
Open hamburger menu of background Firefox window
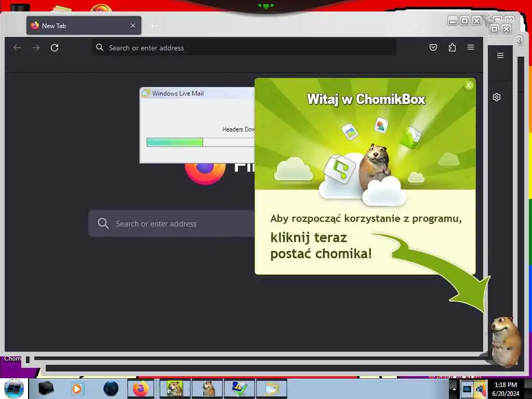500,55
